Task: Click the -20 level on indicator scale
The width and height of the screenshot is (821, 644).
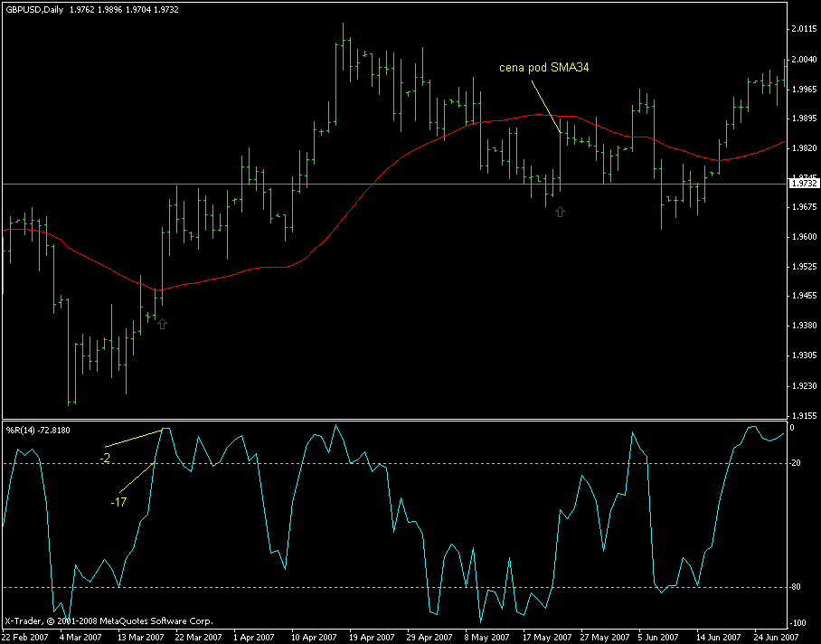Action: [796, 463]
